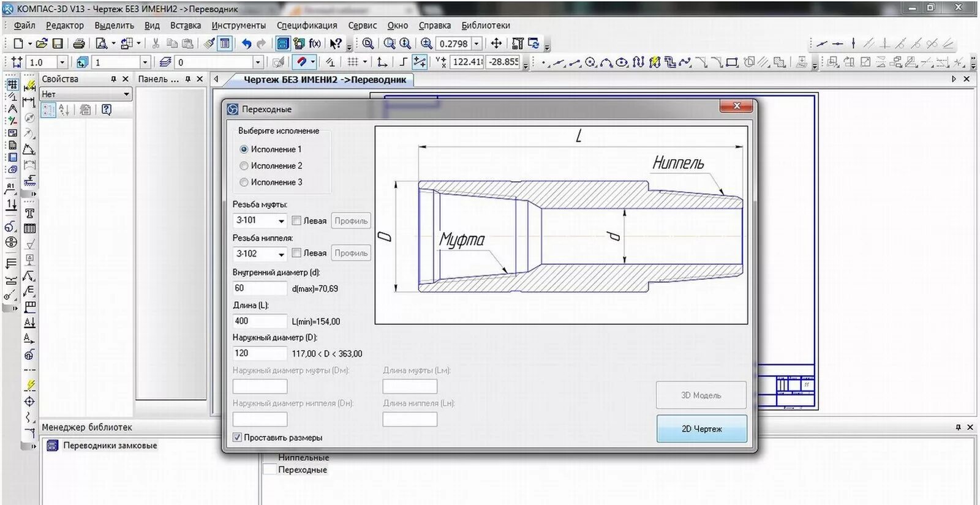
Task: Select Исполнение 3 radio button
Action: click(x=244, y=182)
